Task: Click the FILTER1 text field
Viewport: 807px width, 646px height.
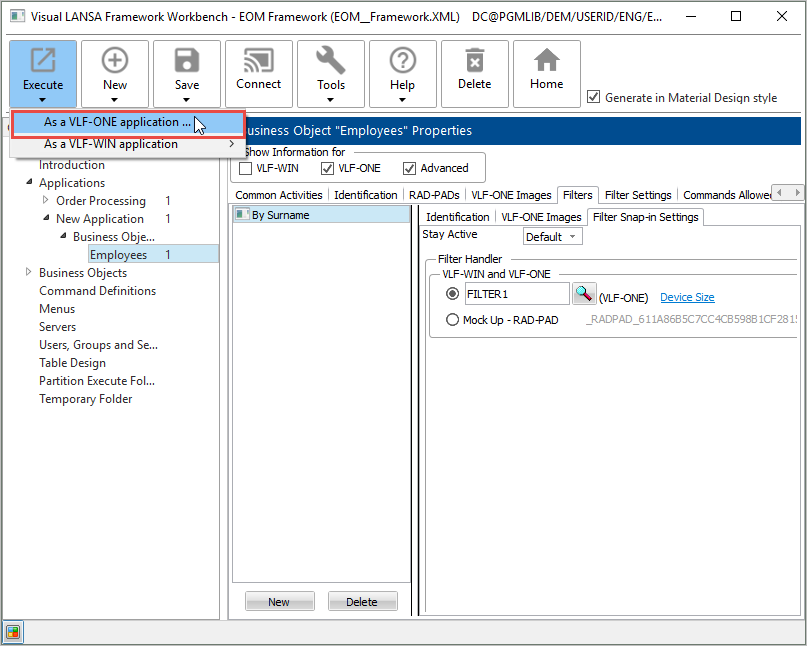Action: pos(516,294)
